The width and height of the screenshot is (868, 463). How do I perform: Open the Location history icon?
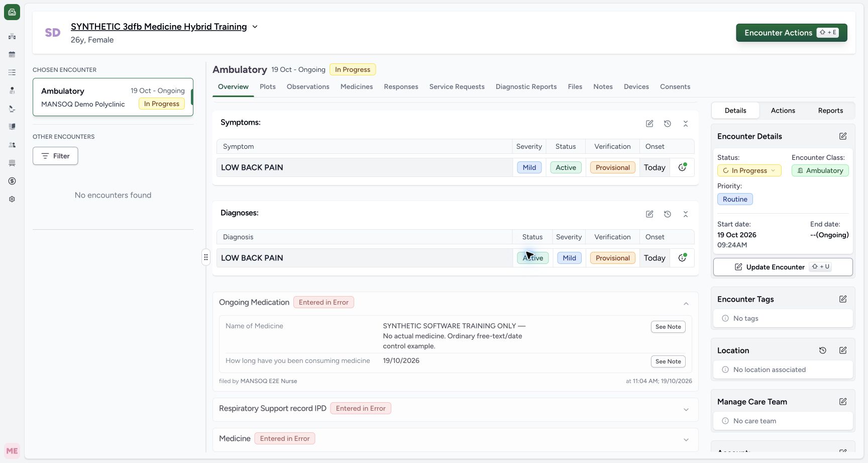823,350
